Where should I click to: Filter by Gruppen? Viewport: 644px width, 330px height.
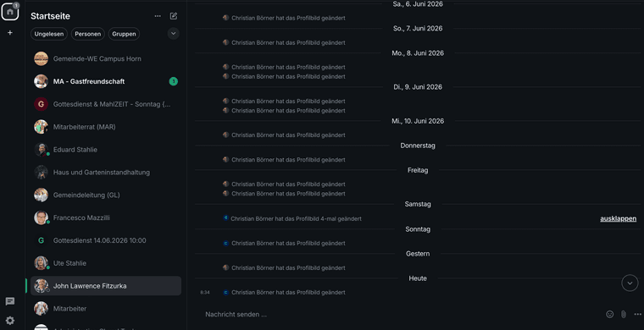[x=124, y=34]
